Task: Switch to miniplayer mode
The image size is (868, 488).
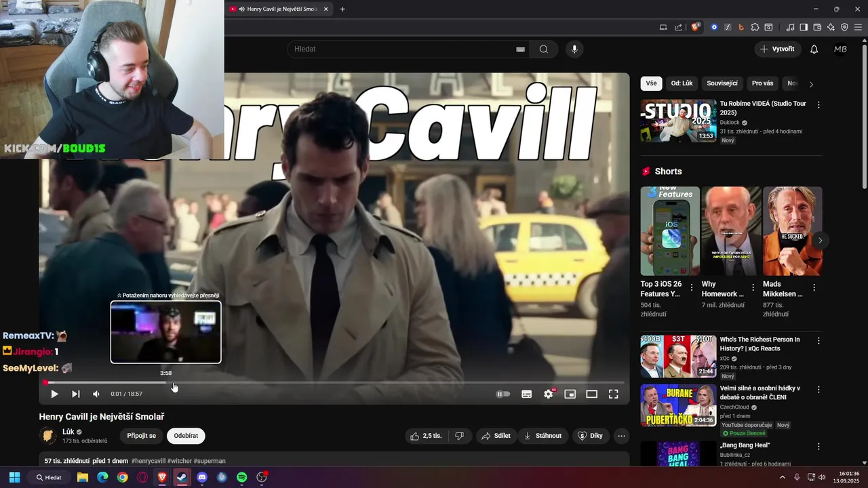Action: pyautogui.click(x=570, y=394)
